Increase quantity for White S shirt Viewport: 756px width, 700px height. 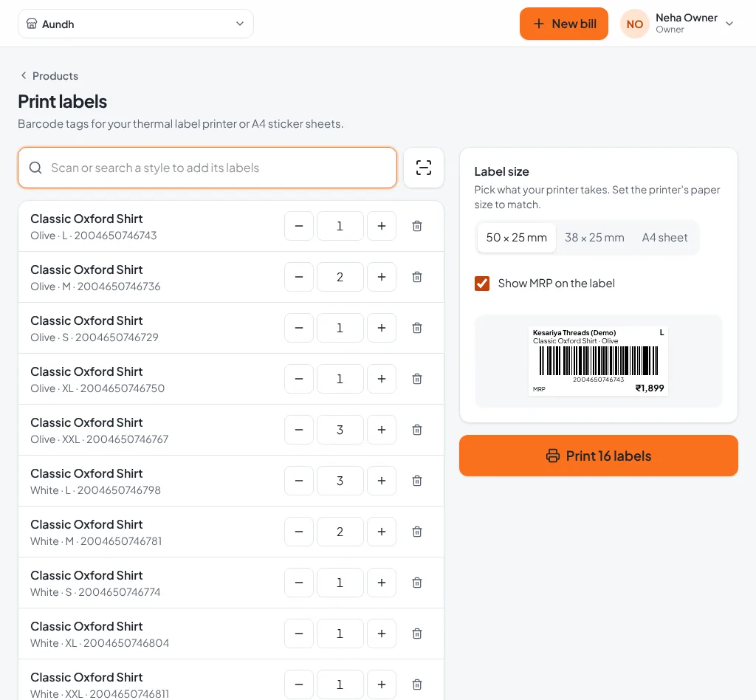(x=382, y=583)
